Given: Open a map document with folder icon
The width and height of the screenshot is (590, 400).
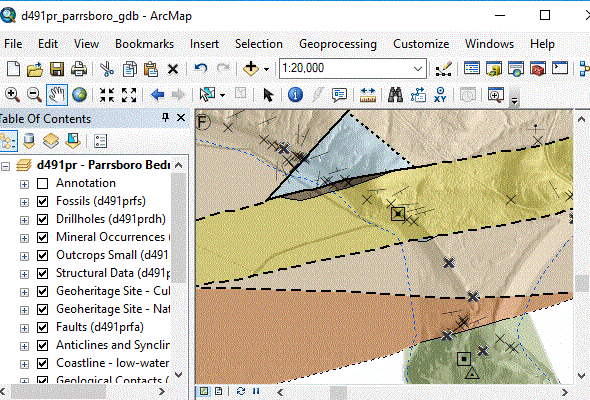Looking at the screenshot, I should pos(35,69).
